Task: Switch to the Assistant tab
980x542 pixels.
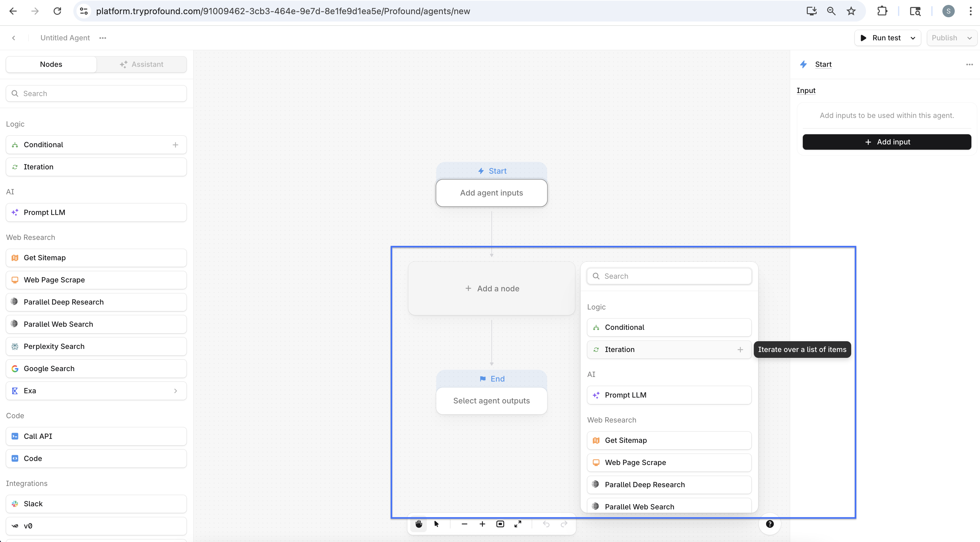Action: tap(141, 65)
